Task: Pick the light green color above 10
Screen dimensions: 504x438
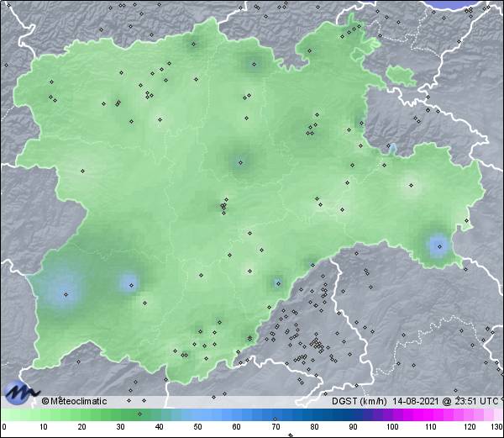Action: pos(44,415)
